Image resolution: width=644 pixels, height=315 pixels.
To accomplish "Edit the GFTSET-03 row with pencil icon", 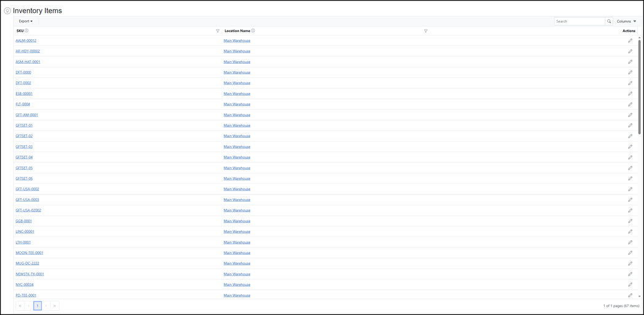I will pyautogui.click(x=630, y=146).
